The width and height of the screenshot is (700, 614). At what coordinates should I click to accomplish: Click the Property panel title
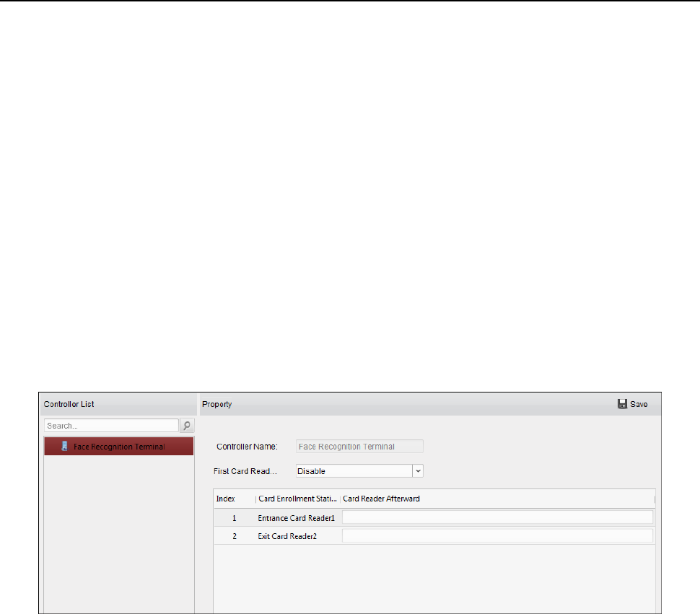[x=217, y=404]
